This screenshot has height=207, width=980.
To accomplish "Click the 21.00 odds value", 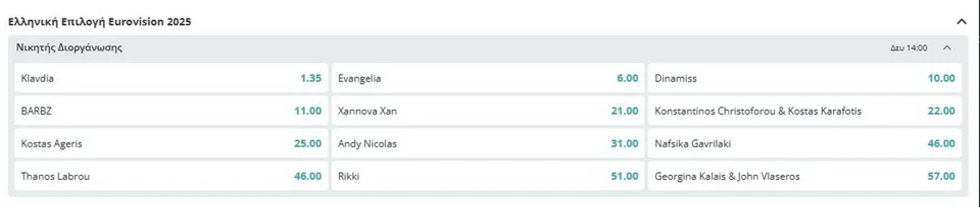I will (624, 111).
